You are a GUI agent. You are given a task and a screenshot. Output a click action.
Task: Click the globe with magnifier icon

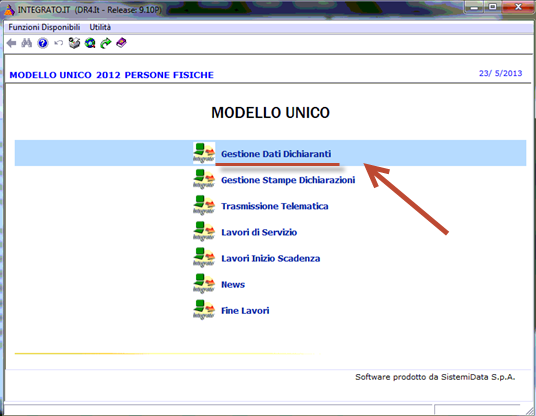(x=90, y=43)
